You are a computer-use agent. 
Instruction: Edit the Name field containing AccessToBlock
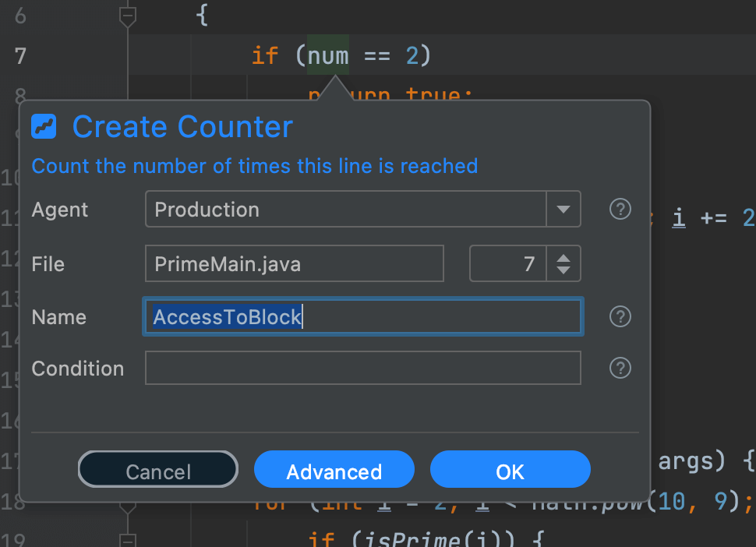362,316
